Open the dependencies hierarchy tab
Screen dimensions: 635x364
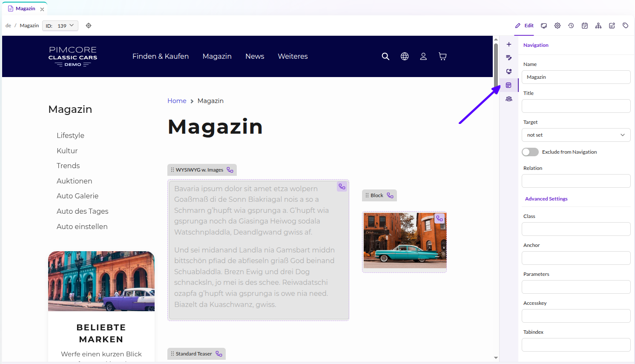click(x=598, y=26)
